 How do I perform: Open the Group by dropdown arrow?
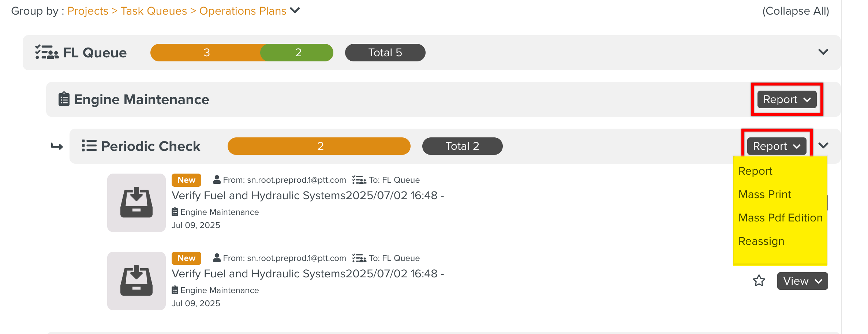(295, 10)
